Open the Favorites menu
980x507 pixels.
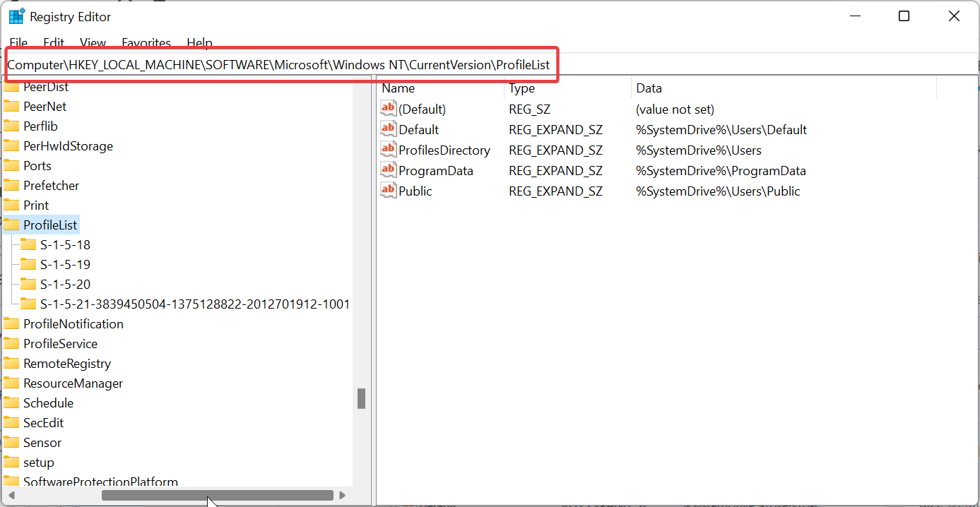[x=146, y=43]
